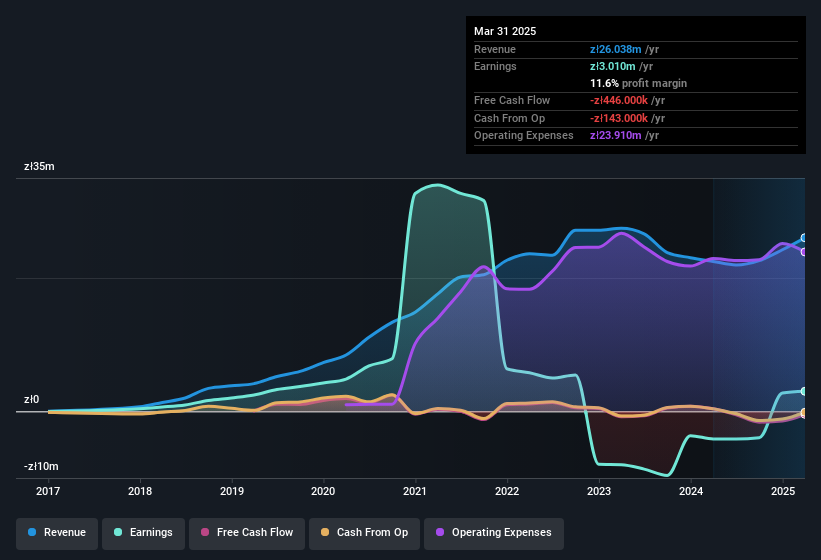821x560 pixels.
Task: Toggle the Free Cash Flow legend button
Action: click(247, 533)
